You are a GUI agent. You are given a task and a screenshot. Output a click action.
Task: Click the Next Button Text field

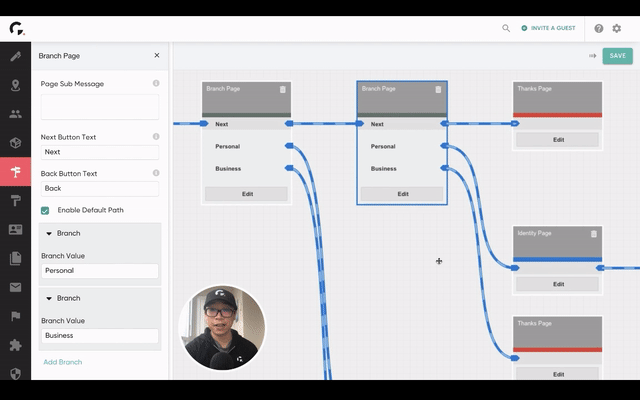pyautogui.click(x=100, y=152)
